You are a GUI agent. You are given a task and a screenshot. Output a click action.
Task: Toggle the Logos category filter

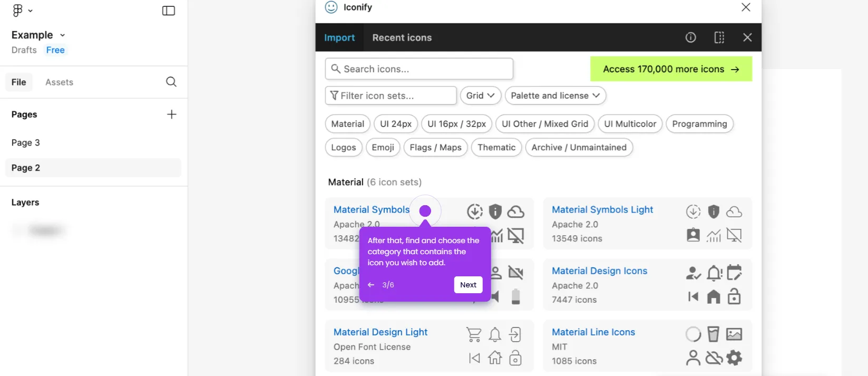[x=344, y=148]
